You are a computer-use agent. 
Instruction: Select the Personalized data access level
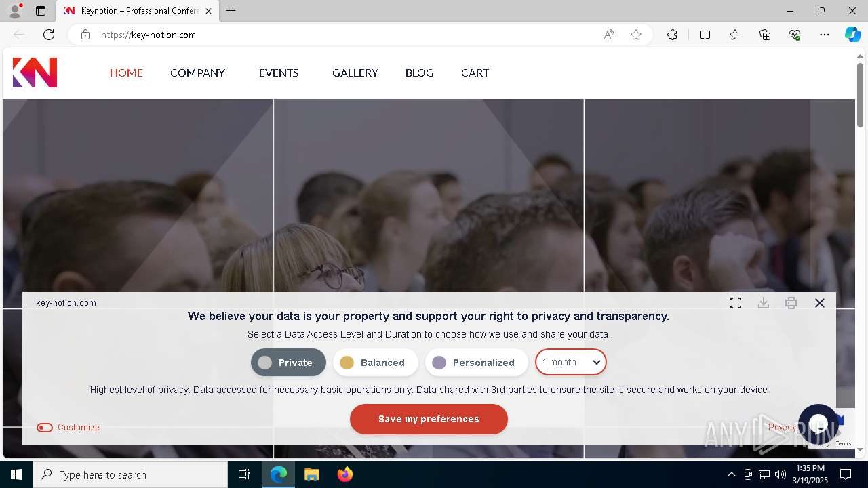[x=476, y=363]
